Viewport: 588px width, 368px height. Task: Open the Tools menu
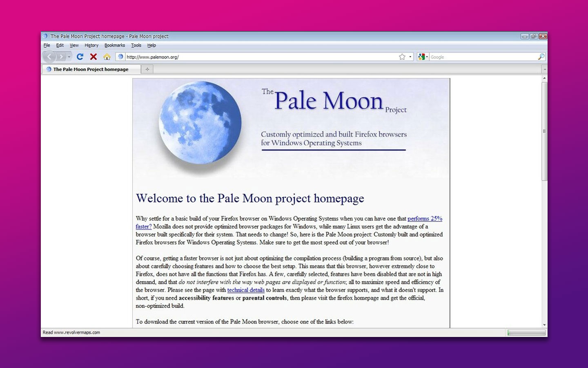(x=136, y=45)
